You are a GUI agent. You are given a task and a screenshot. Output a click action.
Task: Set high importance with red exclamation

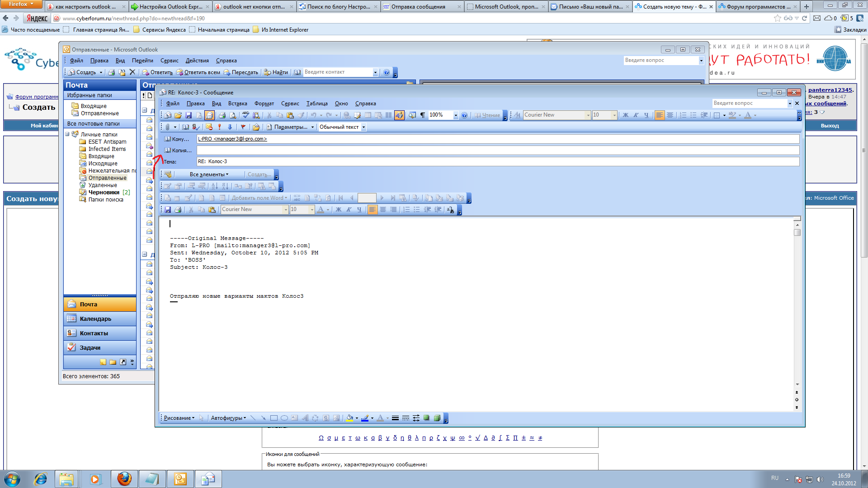pyautogui.click(x=219, y=127)
